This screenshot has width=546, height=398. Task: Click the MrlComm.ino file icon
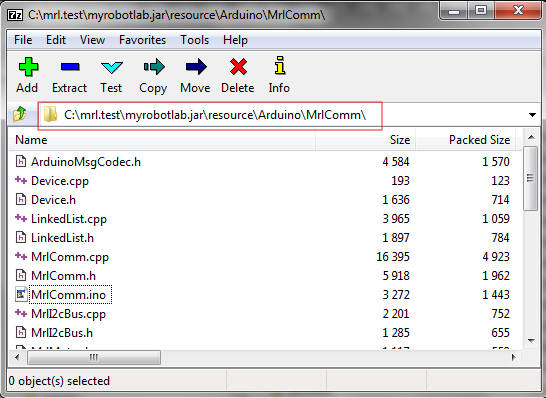21,294
